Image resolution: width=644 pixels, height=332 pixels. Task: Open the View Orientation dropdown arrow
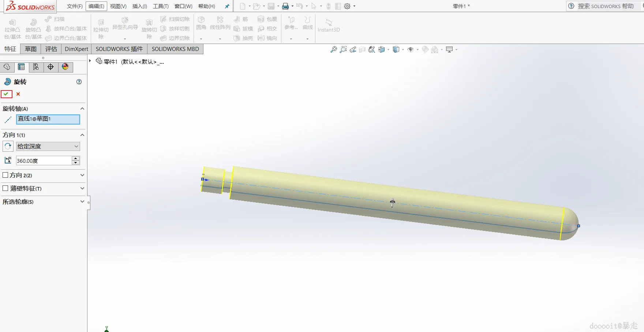pos(388,49)
